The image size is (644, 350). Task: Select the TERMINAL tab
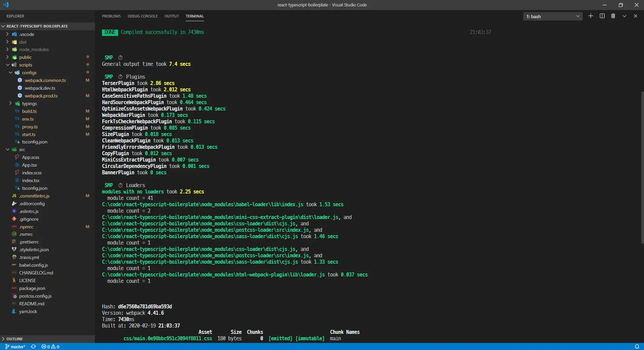[195, 16]
